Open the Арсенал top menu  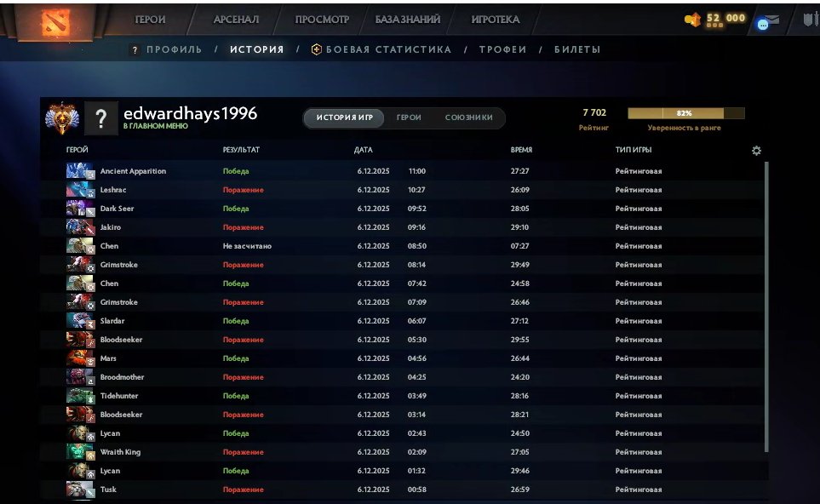coord(237,20)
